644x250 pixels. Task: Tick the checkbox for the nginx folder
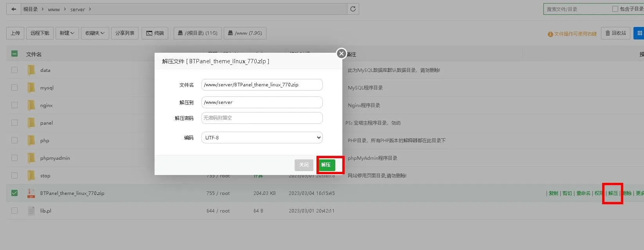pyautogui.click(x=14, y=105)
